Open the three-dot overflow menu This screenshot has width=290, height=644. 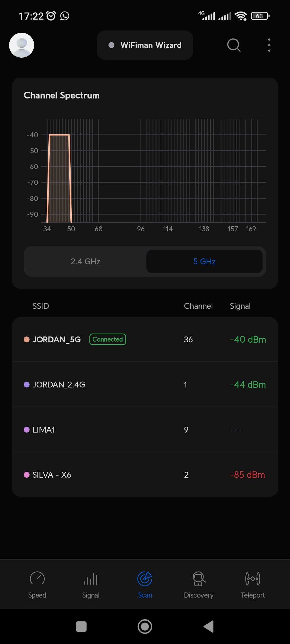click(269, 45)
